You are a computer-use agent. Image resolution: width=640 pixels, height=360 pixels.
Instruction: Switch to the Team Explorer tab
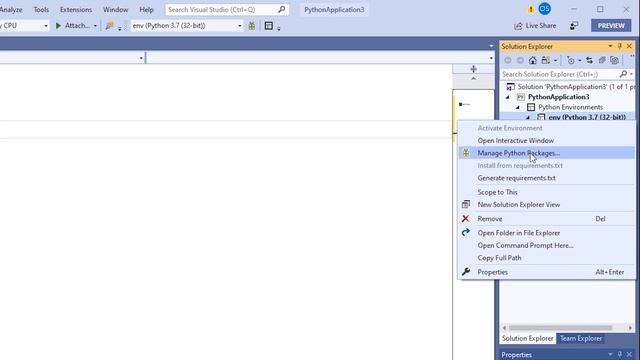click(581, 338)
